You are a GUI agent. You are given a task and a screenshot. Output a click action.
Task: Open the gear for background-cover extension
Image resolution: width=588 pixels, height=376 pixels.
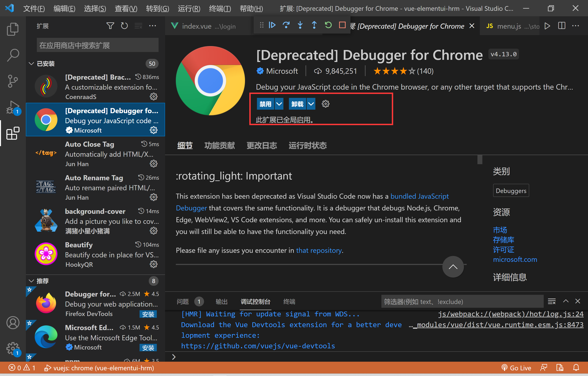[153, 231]
